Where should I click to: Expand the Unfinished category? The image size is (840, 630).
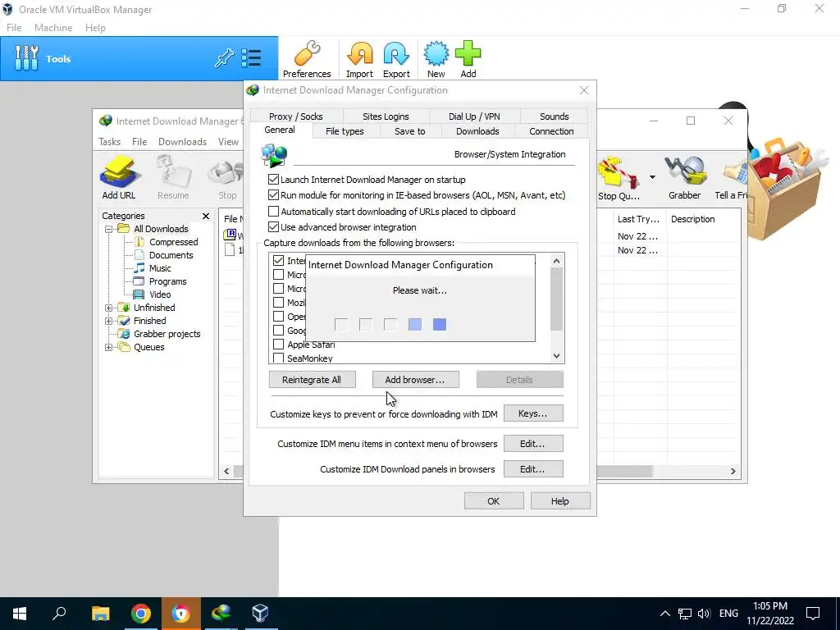108,308
